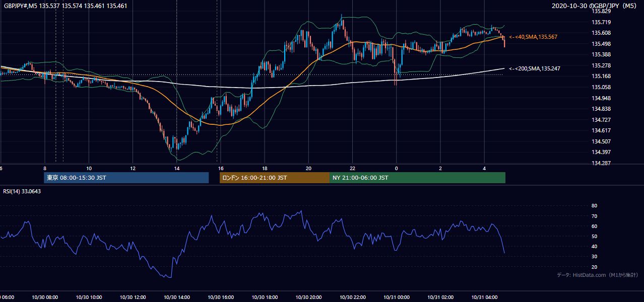Screen dimensions: 644x302
Task: Click RSI scale value 50
Action: (594, 237)
